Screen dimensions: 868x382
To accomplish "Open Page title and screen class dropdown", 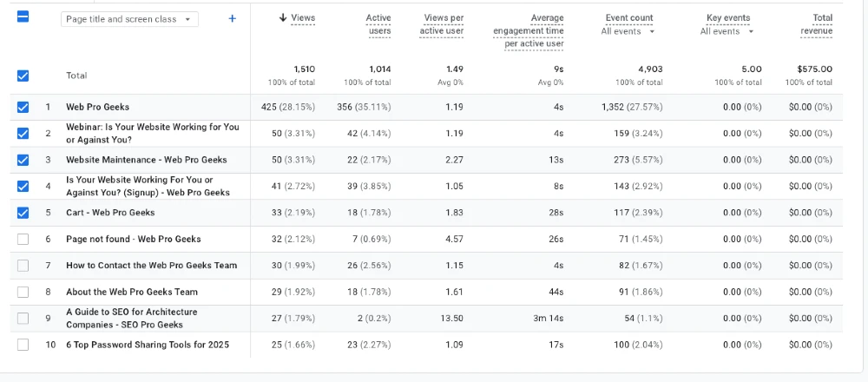I will (129, 19).
